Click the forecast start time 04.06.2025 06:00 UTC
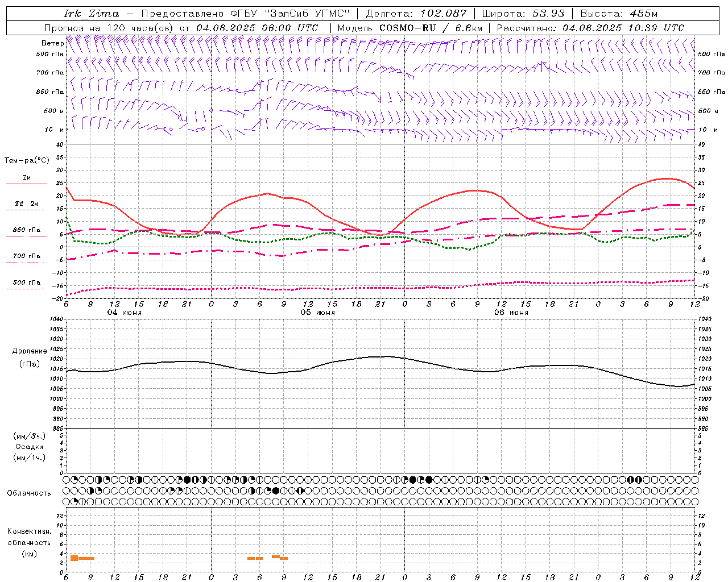This screenshot has height=582, width=728. 257,27
